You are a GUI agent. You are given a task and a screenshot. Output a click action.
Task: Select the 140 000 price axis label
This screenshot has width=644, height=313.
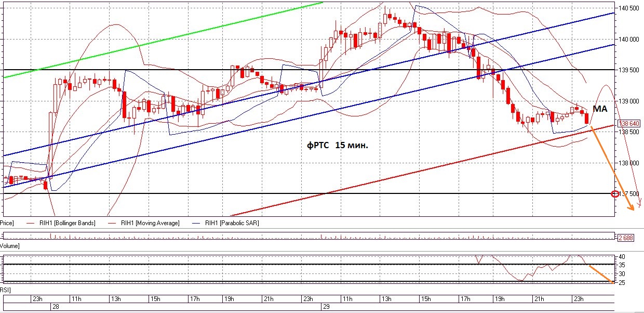[x=628, y=39]
